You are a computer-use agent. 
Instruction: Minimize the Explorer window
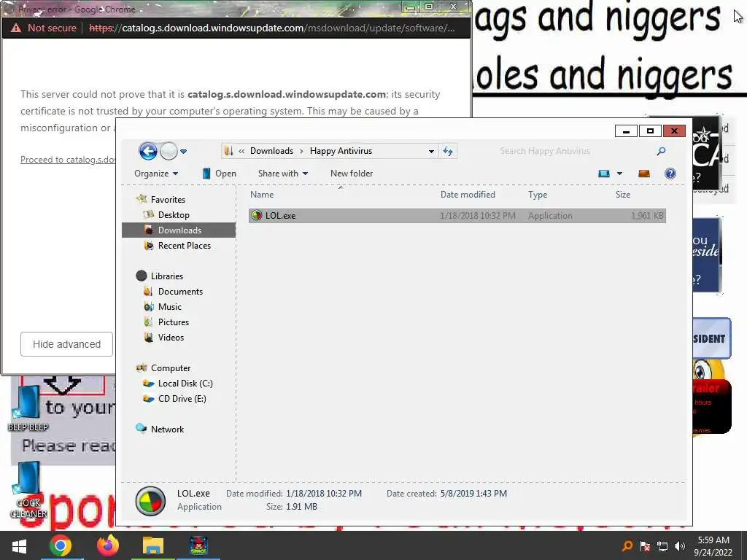coord(626,131)
